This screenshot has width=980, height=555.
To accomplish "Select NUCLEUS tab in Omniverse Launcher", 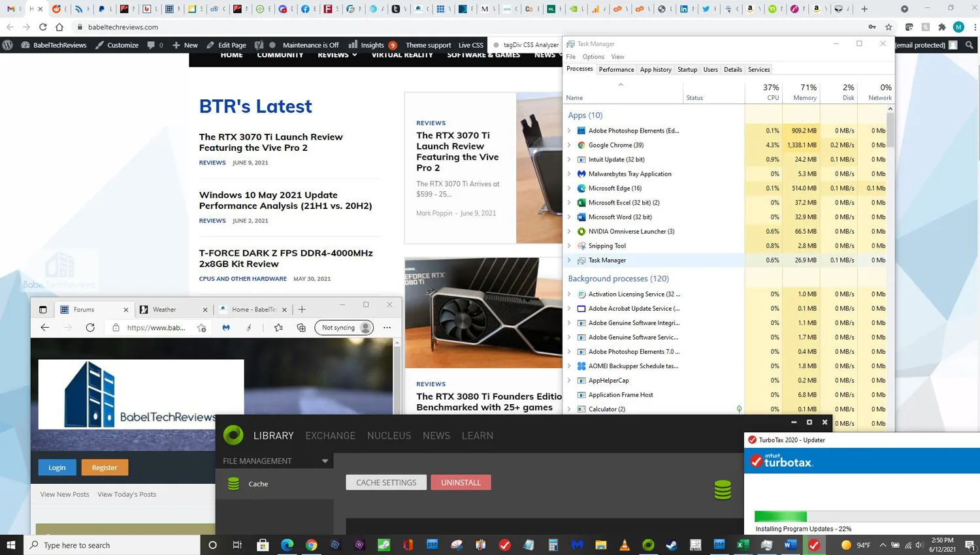I will (389, 436).
